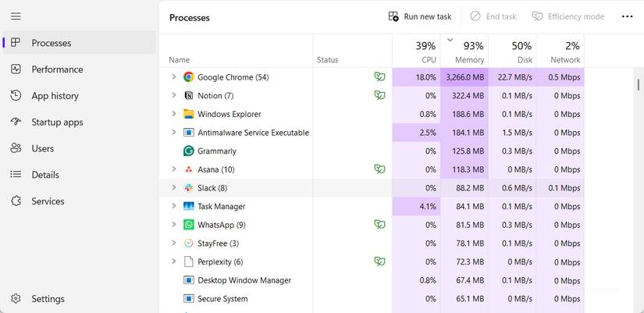
Task: Click Chrome's efficiency mode leaf icon
Action: 379,76
